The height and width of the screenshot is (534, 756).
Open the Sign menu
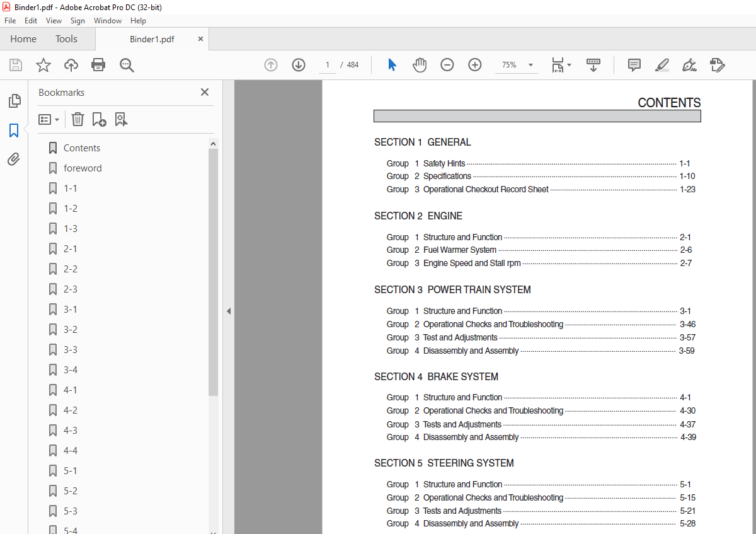[x=77, y=21]
